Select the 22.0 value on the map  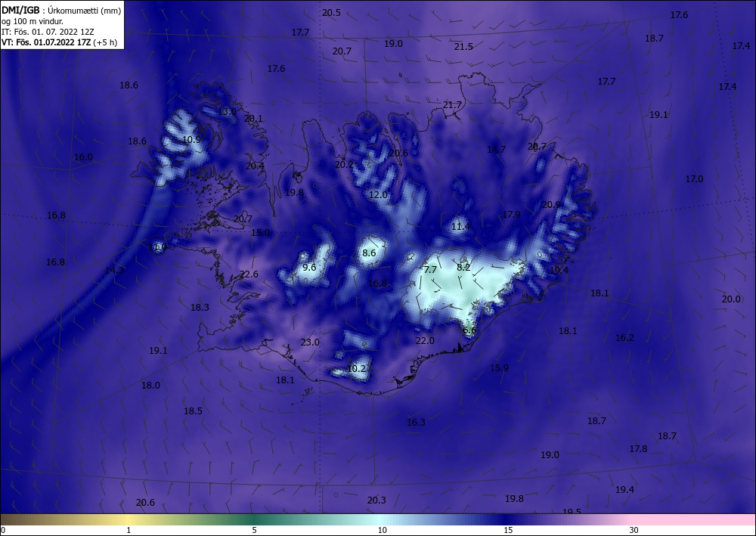pyautogui.click(x=425, y=340)
